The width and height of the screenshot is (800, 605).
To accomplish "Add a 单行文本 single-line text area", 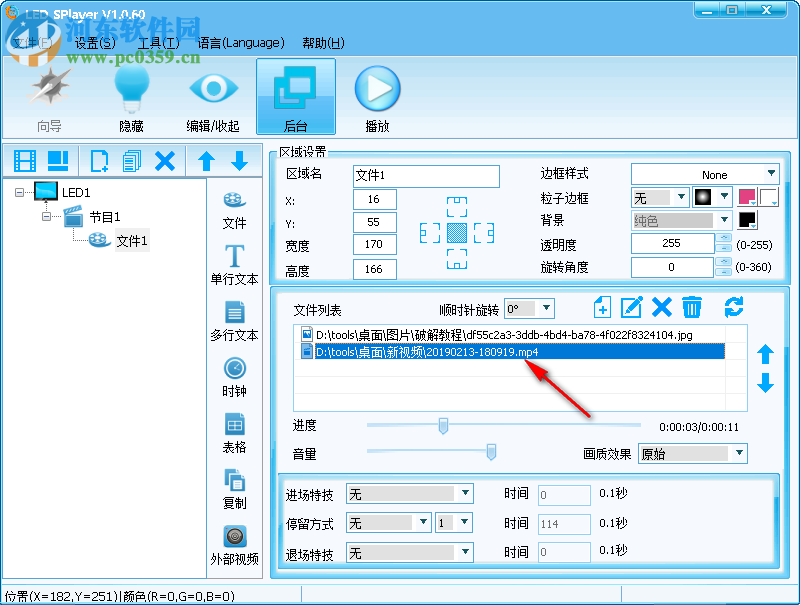I will [234, 263].
